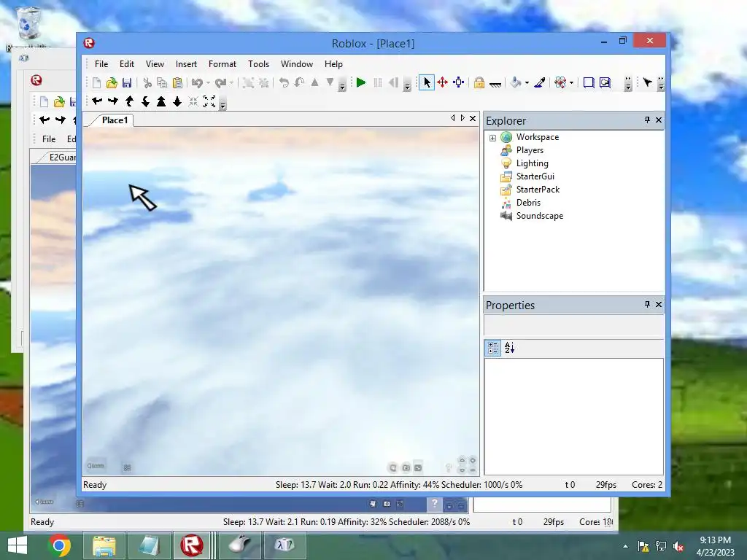Select the arrow Select tool
The image size is (747, 560).
tap(427, 83)
